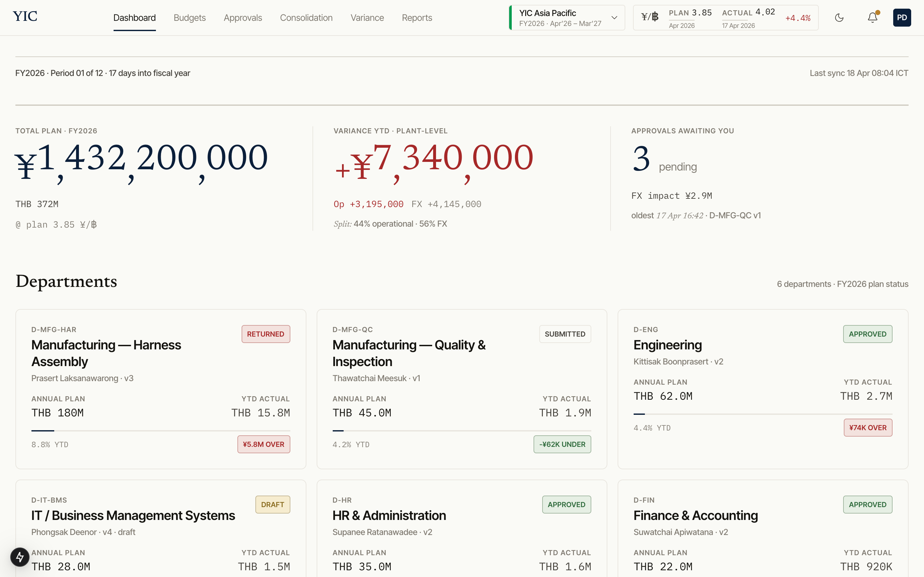The height and width of the screenshot is (577, 924).
Task: Open the Engineering department card title
Action: tap(667, 345)
